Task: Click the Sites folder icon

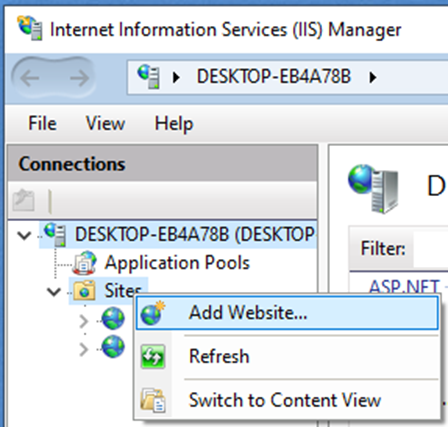Action: point(84,291)
